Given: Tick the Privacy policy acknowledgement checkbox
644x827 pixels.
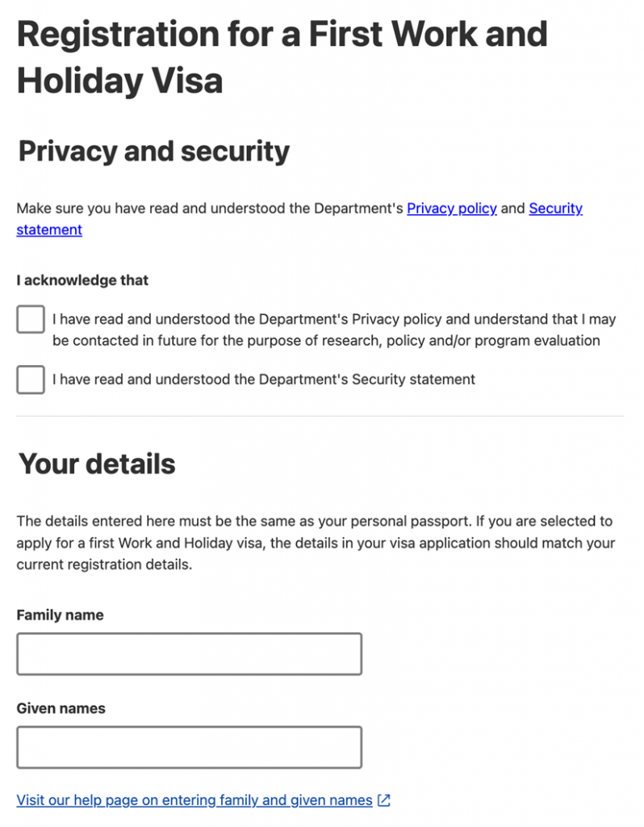Looking at the screenshot, I should coord(31,320).
